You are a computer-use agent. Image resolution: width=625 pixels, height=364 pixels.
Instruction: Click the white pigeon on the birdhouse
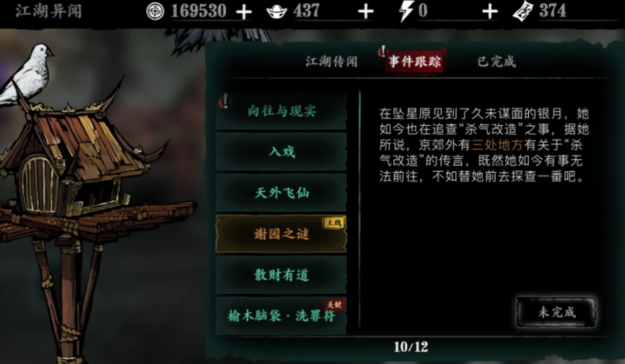coord(28,73)
